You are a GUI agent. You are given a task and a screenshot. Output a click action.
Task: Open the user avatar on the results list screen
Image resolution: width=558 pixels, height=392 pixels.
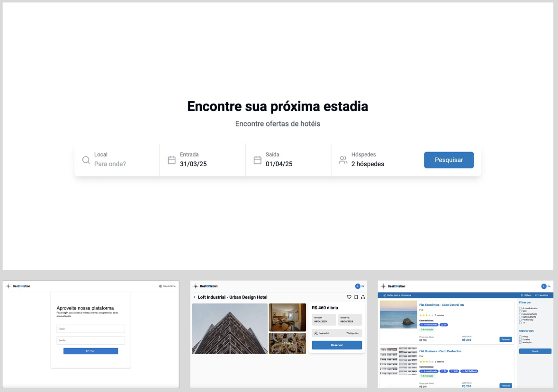(x=544, y=286)
